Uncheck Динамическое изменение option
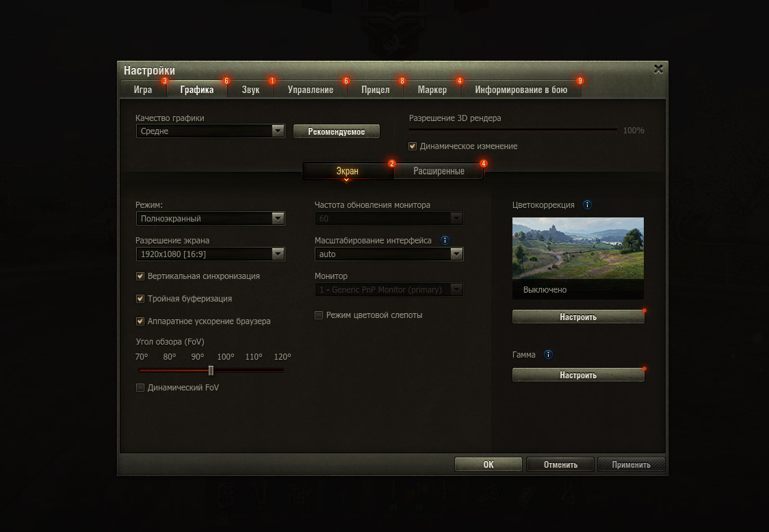 coord(413,146)
